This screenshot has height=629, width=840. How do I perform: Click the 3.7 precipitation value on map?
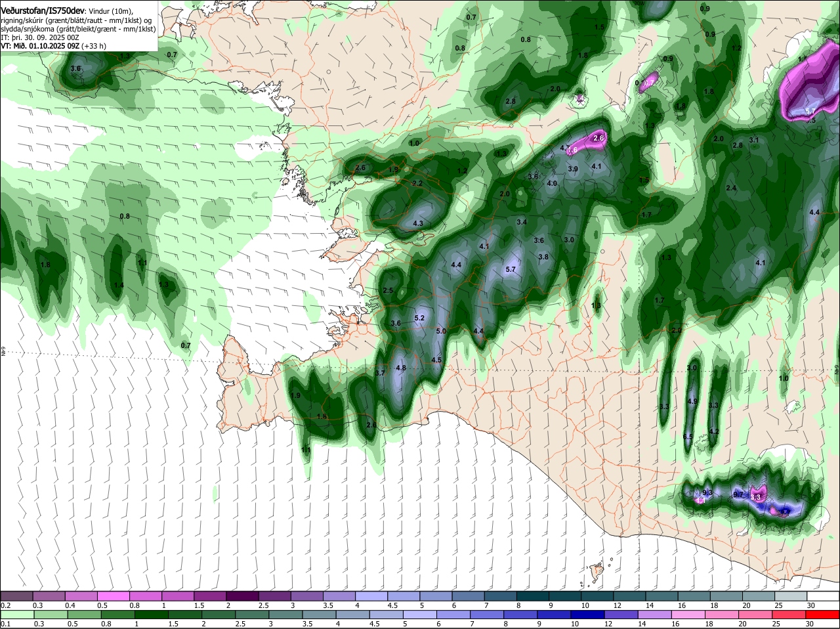coord(379,373)
